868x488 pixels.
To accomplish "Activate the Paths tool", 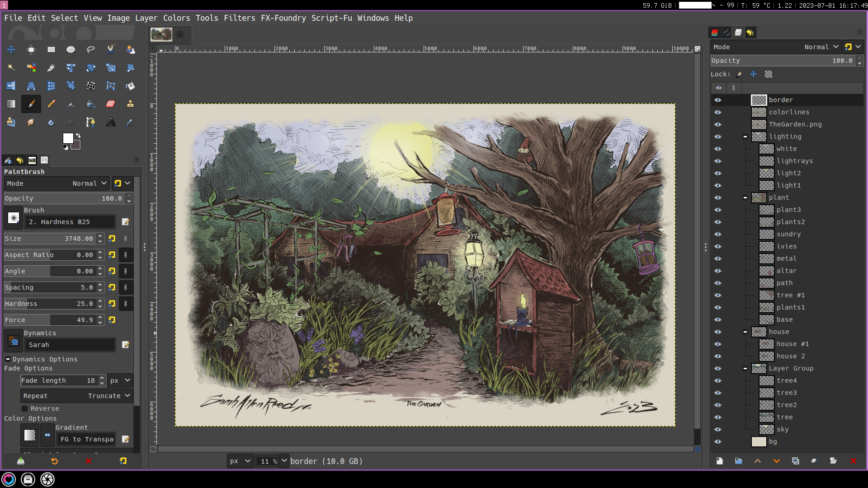I will [90, 122].
